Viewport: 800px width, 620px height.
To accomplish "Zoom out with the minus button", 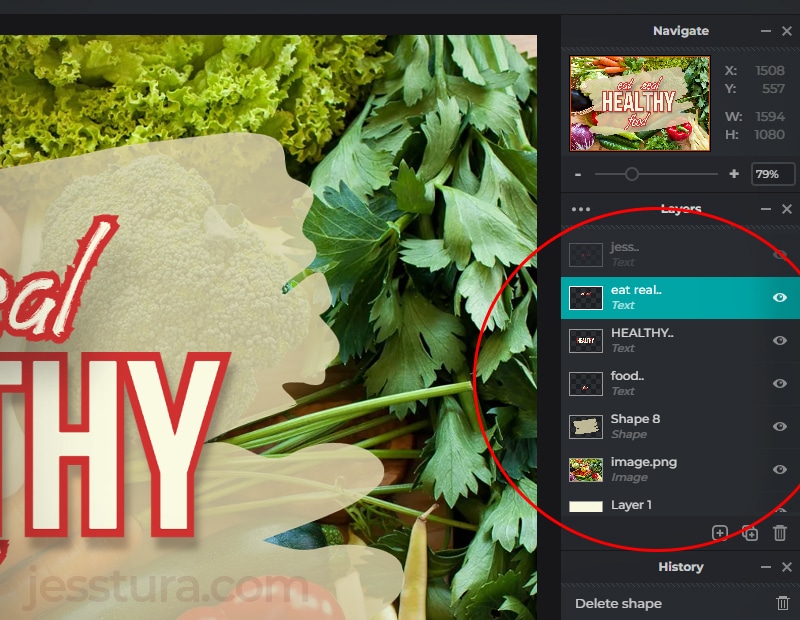I will point(578,175).
